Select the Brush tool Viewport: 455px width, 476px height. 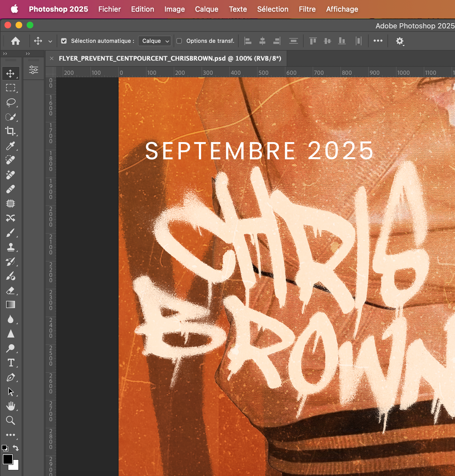[11, 232]
